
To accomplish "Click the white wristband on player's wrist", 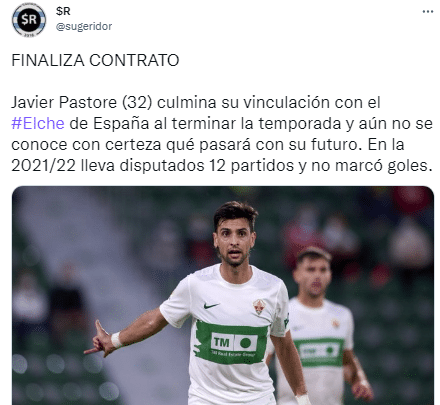I will tap(116, 340).
